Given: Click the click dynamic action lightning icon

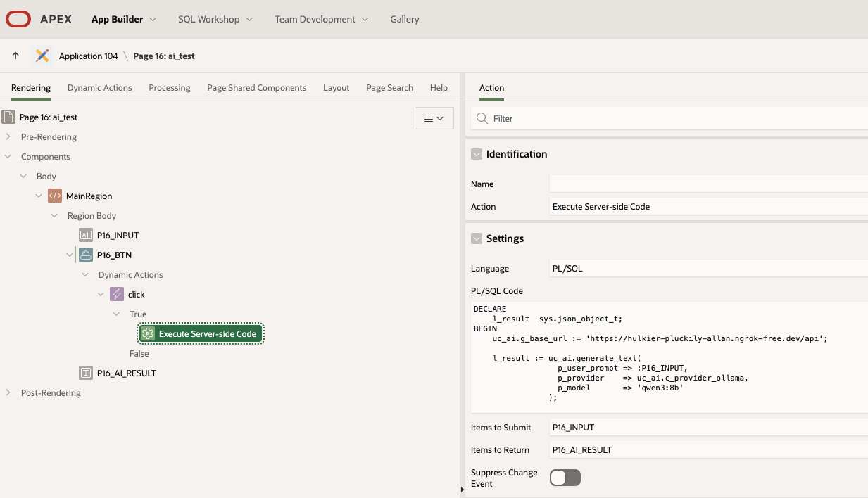Looking at the screenshot, I should tap(117, 295).
